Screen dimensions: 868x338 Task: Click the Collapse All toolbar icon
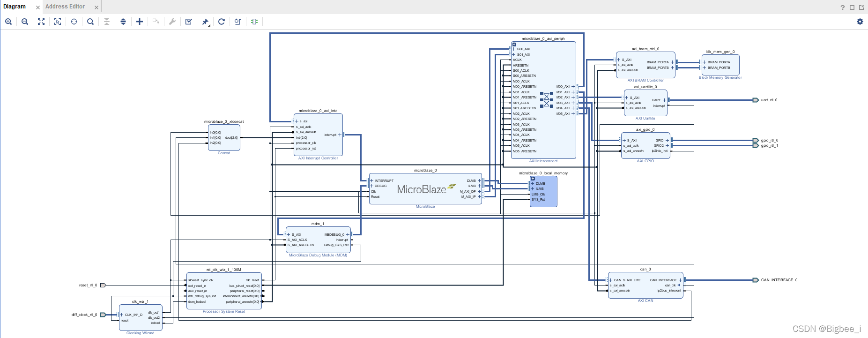point(107,22)
